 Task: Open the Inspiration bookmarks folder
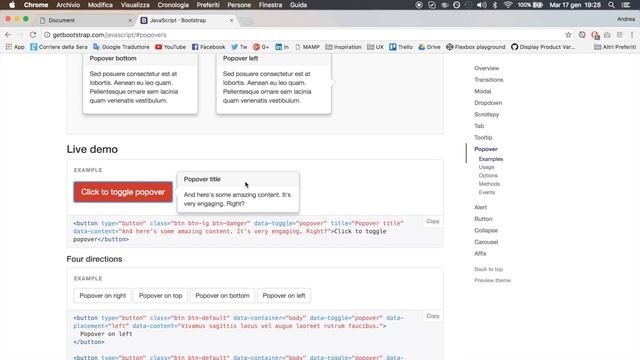343,47
